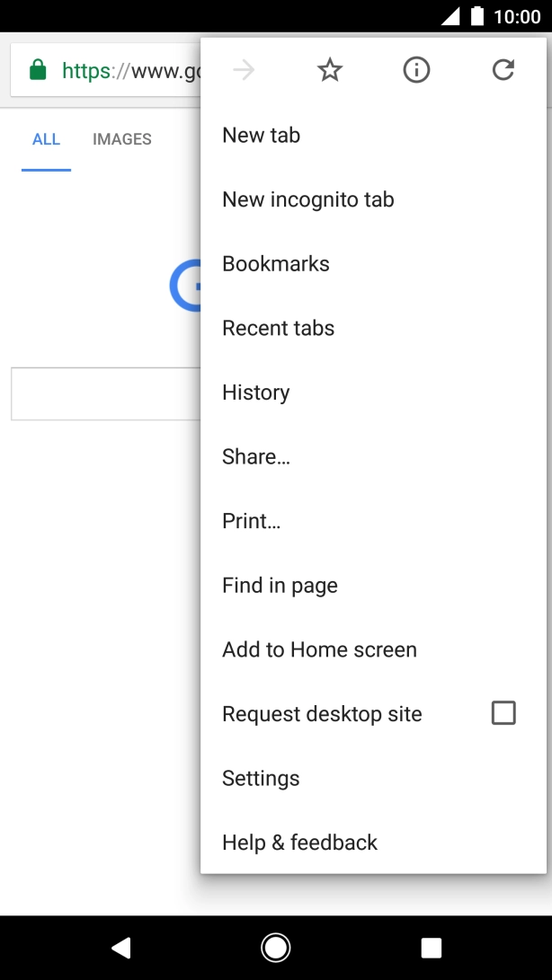Screen dimensions: 552x980
Task: Bookmark this page with the star icon
Action: (330, 70)
